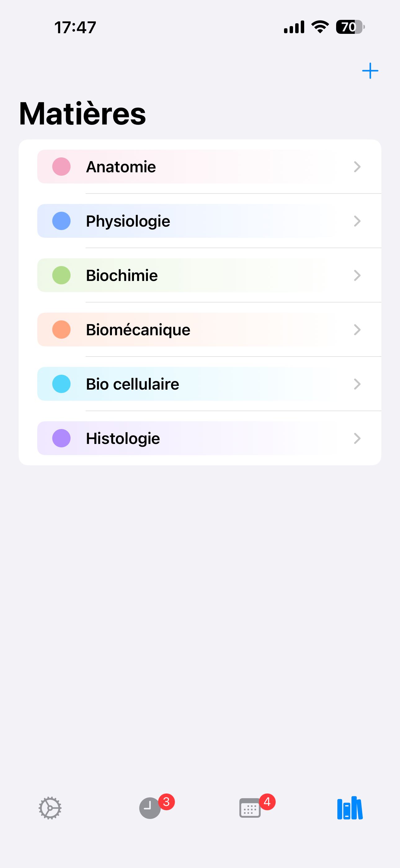Screen dimensions: 400x868
Task: Expand Physiologie using its chevron
Action: 357,221
